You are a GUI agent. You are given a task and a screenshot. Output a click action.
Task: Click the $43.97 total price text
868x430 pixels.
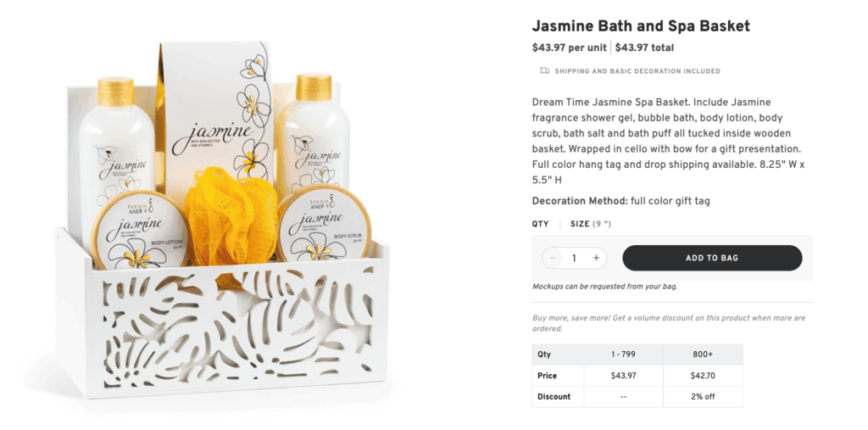[x=644, y=47]
